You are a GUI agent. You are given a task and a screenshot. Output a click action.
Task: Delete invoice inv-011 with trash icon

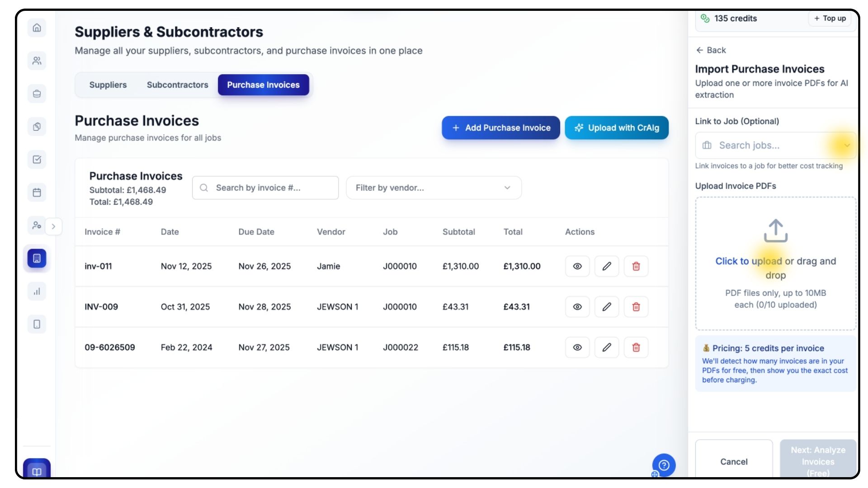point(636,266)
